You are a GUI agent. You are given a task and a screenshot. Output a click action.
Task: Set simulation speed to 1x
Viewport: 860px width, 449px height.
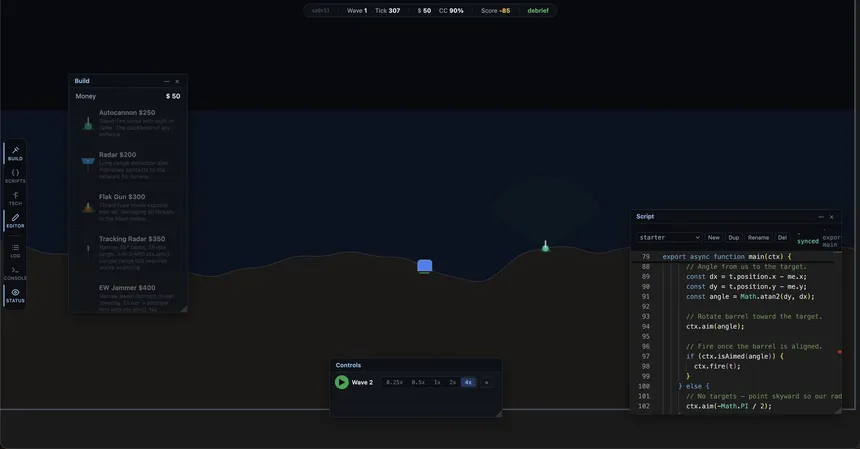click(x=437, y=382)
